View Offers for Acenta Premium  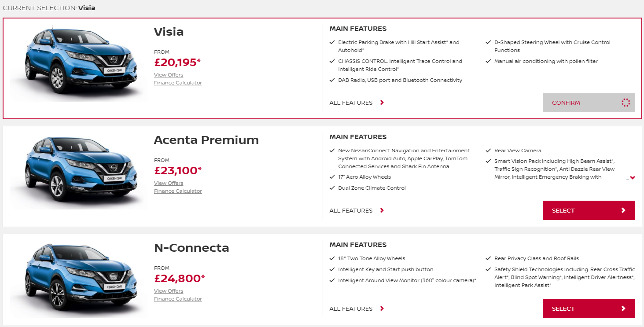click(169, 183)
